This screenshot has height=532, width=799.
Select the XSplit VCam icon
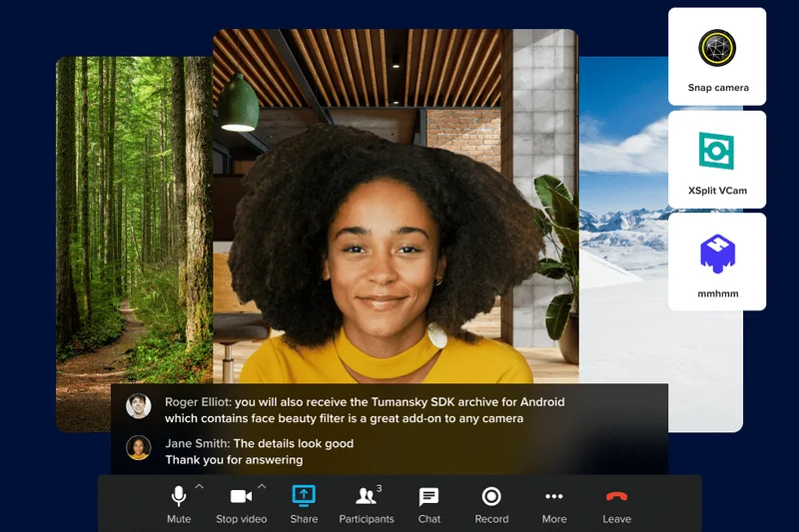(x=716, y=151)
